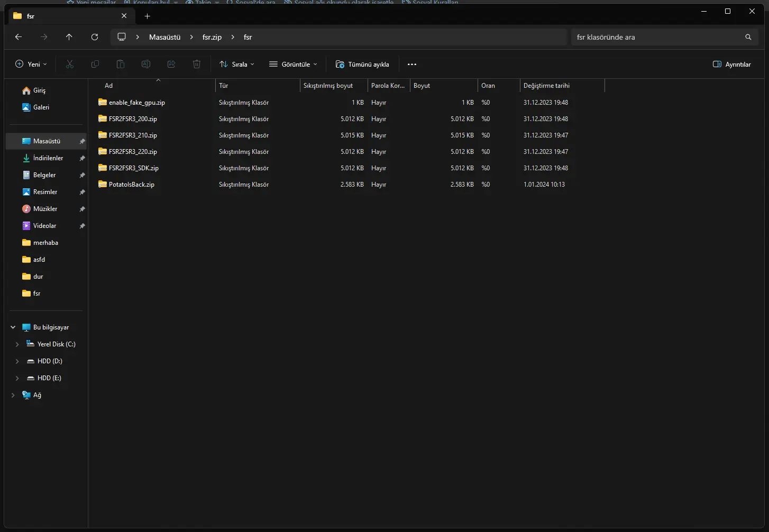Go back with the left arrow
This screenshot has width=769, height=532.
(x=19, y=37)
